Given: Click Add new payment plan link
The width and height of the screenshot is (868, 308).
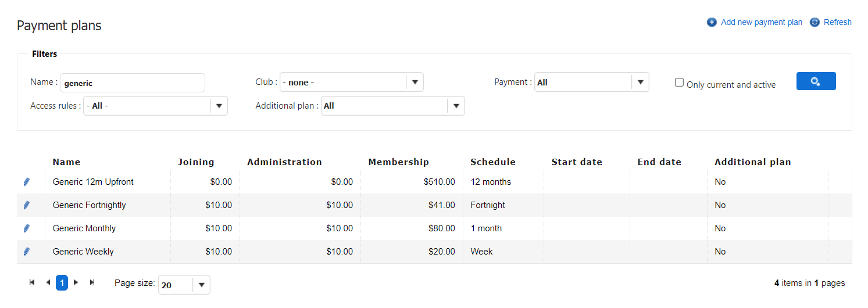Looking at the screenshot, I should tap(761, 22).
